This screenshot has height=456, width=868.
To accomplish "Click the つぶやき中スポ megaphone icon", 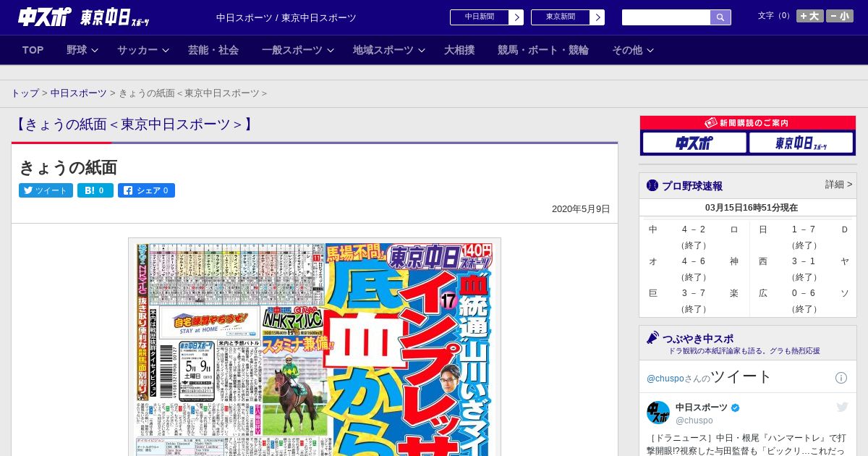I will point(652,338).
